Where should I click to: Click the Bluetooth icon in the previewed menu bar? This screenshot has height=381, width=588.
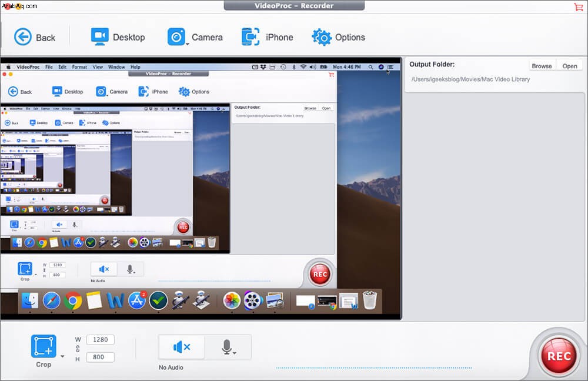[294, 67]
